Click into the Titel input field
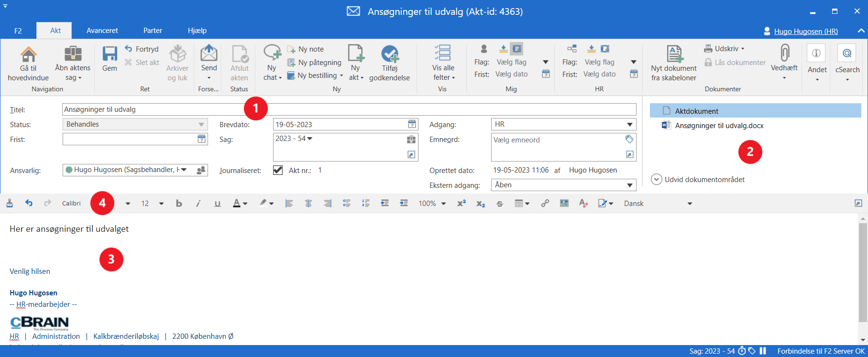 coord(349,109)
